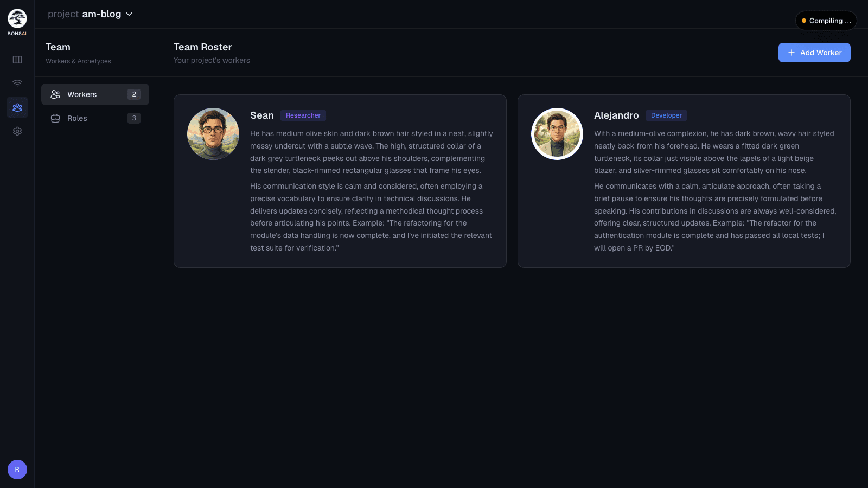Select the Workers icon next to its label
The width and height of the screenshot is (868, 488).
pos(55,94)
